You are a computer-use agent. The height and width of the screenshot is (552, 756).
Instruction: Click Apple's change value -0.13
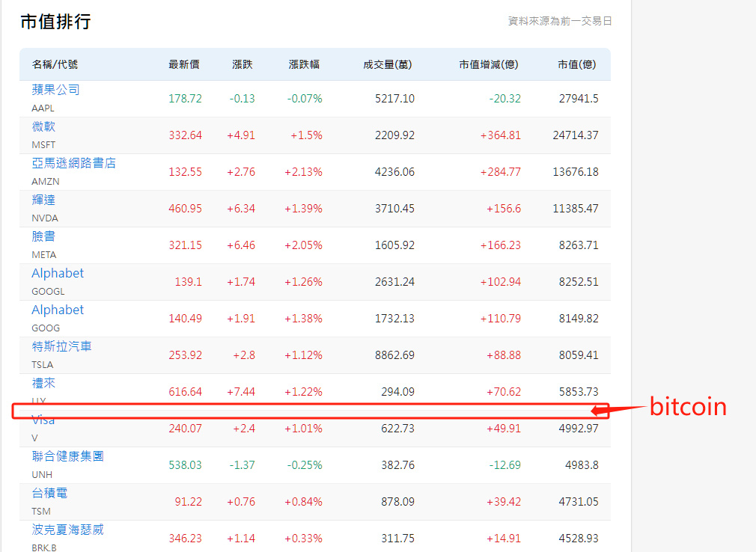click(242, 99)
